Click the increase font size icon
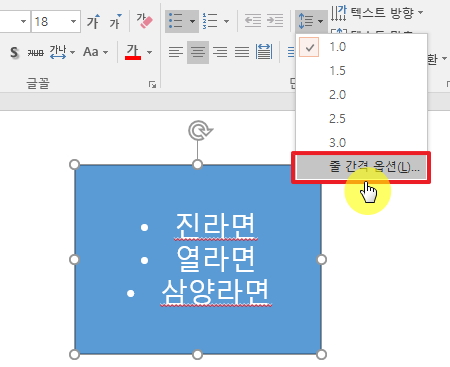The width and height of the screenshot is (450, 367). pos(93,22)
